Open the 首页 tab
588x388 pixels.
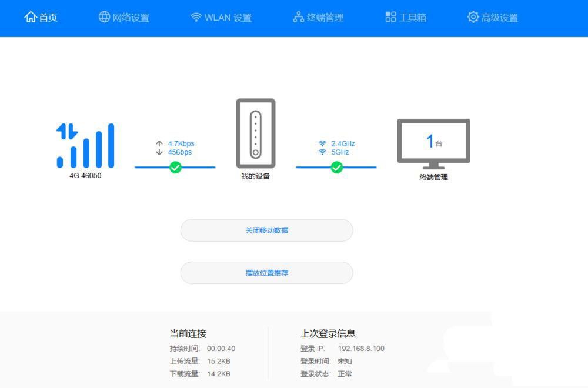click(x=41, y=17)
